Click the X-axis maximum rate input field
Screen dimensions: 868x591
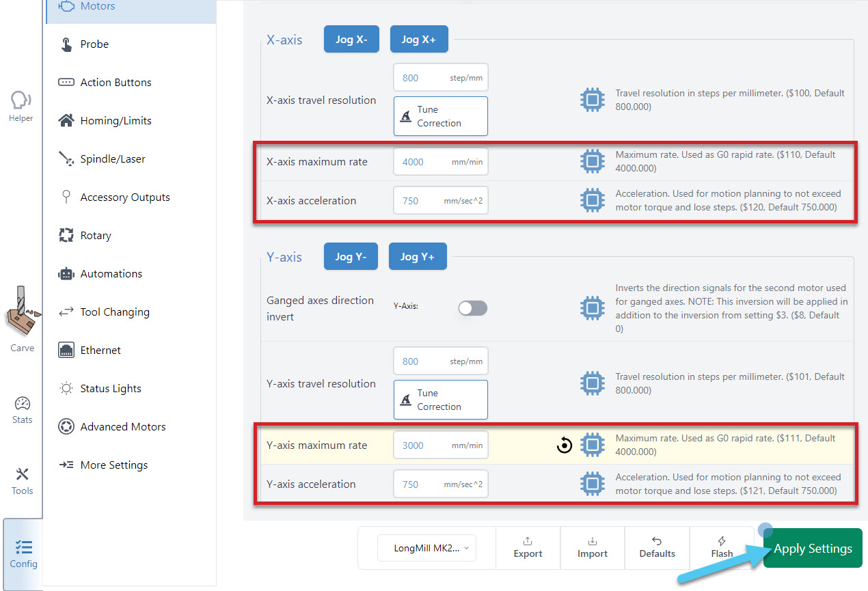pos(422,162)
